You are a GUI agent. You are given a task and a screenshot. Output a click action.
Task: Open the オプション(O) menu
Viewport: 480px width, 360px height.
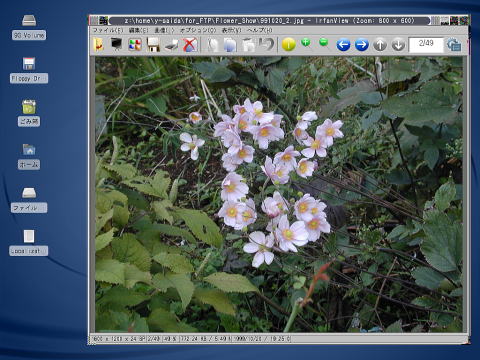[x=198, y=30]
